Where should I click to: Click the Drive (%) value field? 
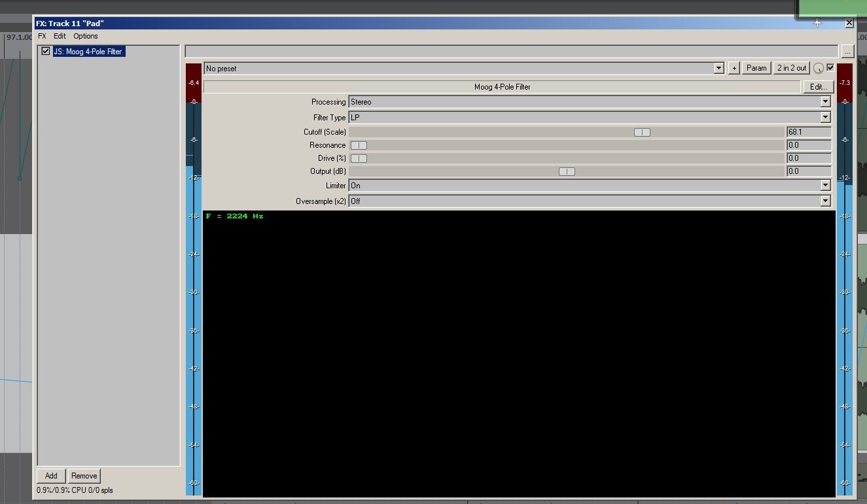(809, 158)
